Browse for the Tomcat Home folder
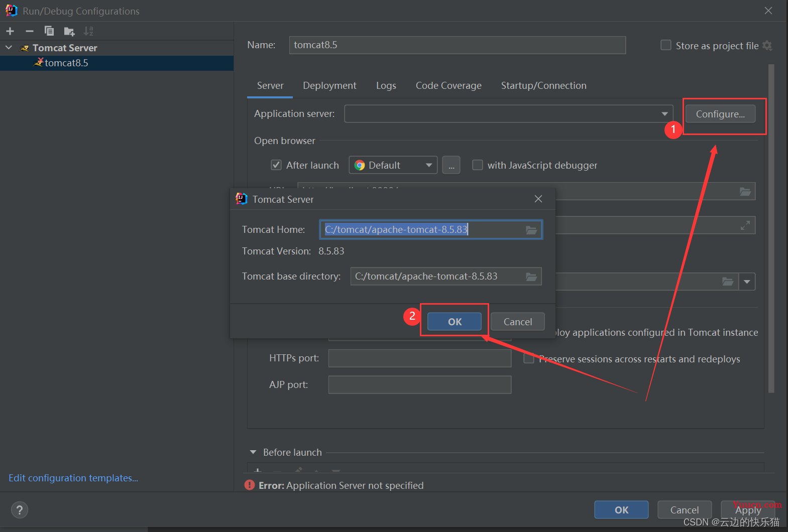The height and width of the screenshot is (532, 788). click(x=531, y=230)
